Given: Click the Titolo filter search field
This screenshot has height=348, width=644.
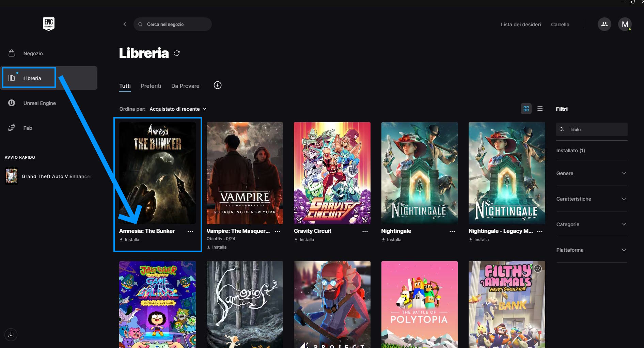Looking at the screenshot, I should [x=592, y=129].
